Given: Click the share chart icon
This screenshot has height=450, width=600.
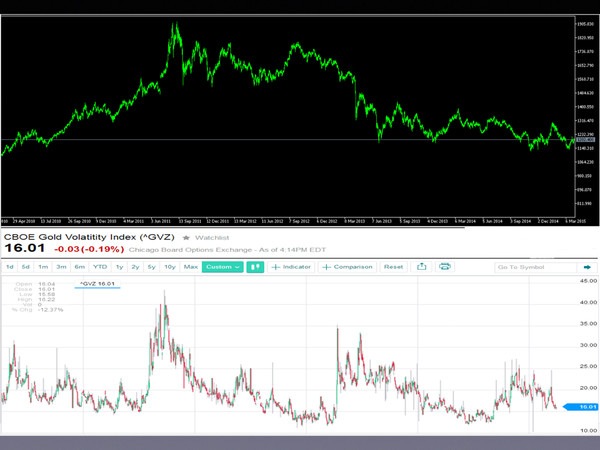Looking at the screenshot, I should click(x=421, y=267).
